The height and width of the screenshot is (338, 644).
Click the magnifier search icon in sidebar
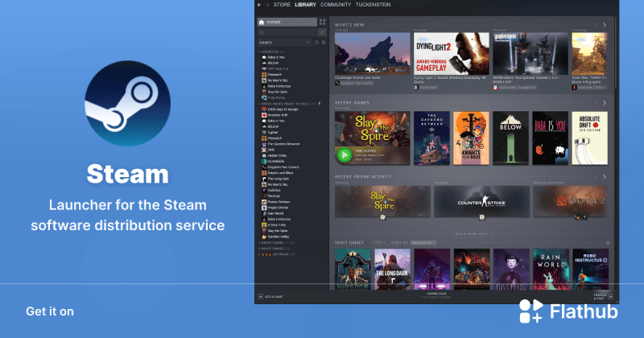(x=262, y=32)
